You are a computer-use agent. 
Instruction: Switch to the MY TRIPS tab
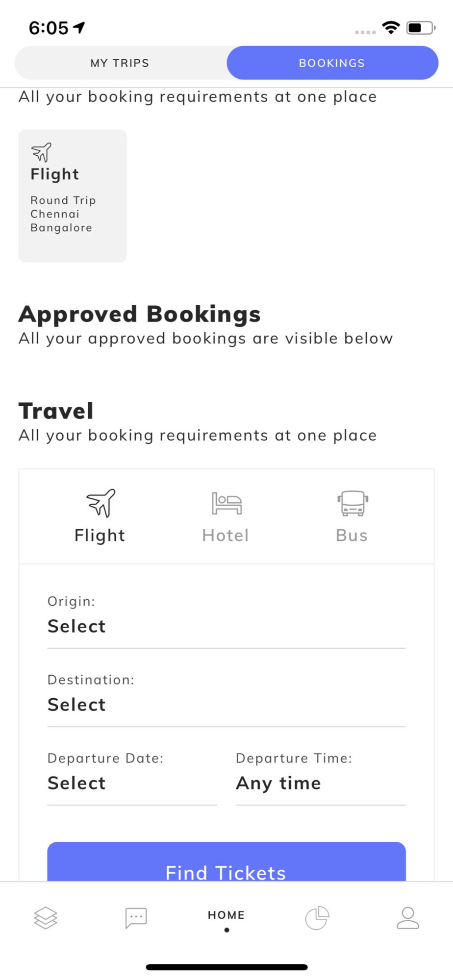(120, 63)
